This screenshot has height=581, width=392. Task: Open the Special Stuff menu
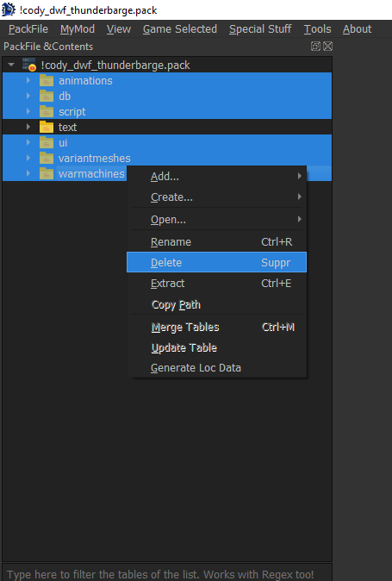click(260, 29)
